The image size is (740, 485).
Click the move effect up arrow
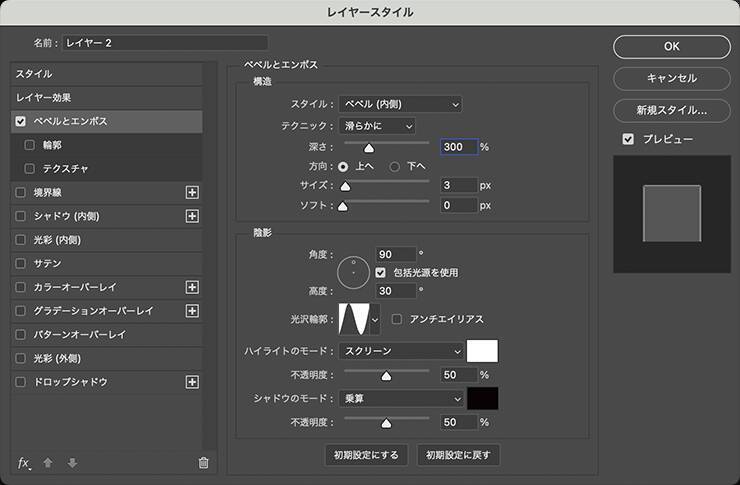pos(48,463)
